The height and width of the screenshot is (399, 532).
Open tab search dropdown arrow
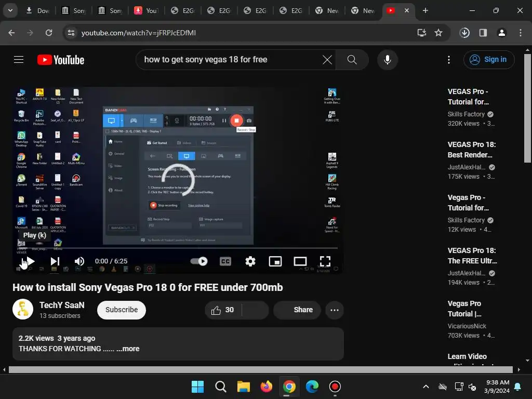[x=10, y=10]
